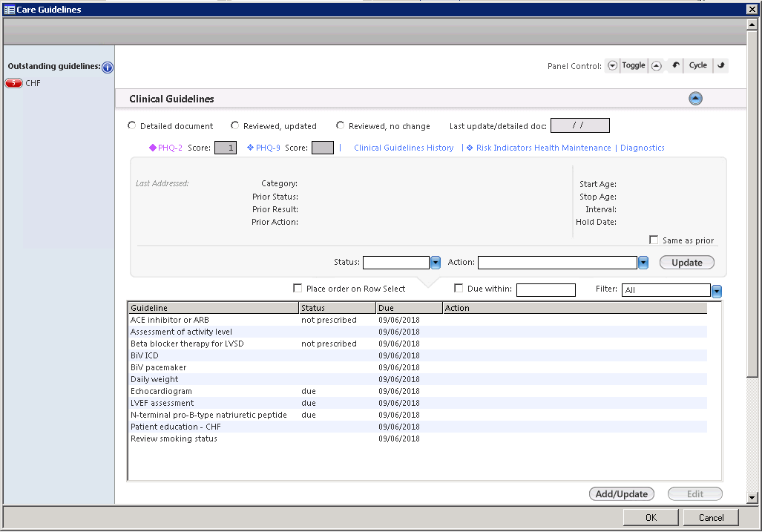Viewport: 762px width, 532px height.
Task: Sort by the Due column header
Action: point(409,307)
